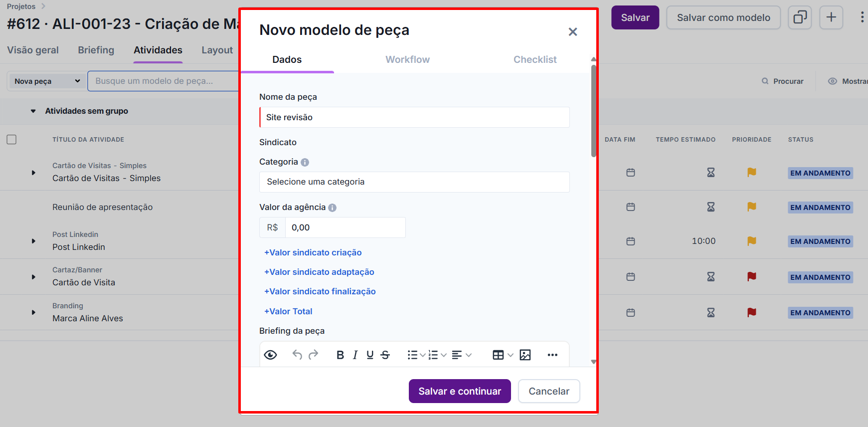The width and height of the screenshot is (868, 427).
Task: Toggle the Mostrar visibility option
Action: tap(847, 81)
